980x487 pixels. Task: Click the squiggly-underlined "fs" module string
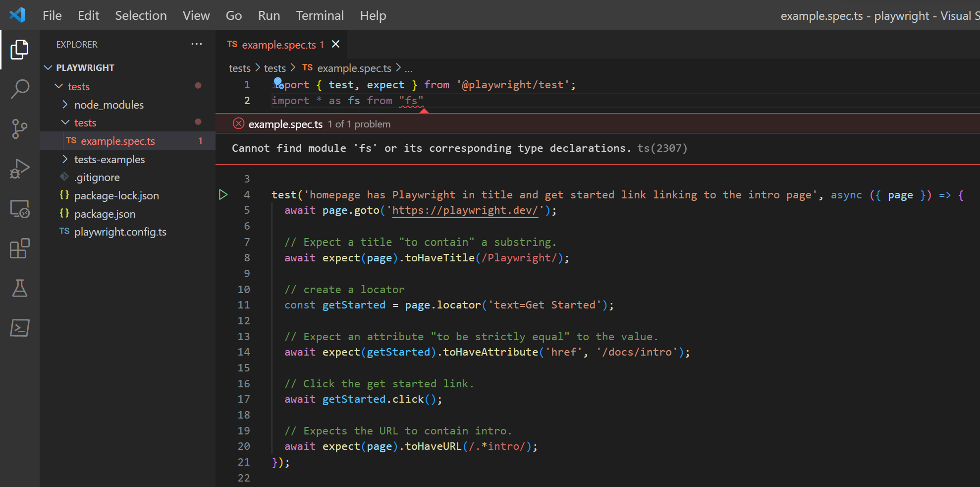point(411,101)
